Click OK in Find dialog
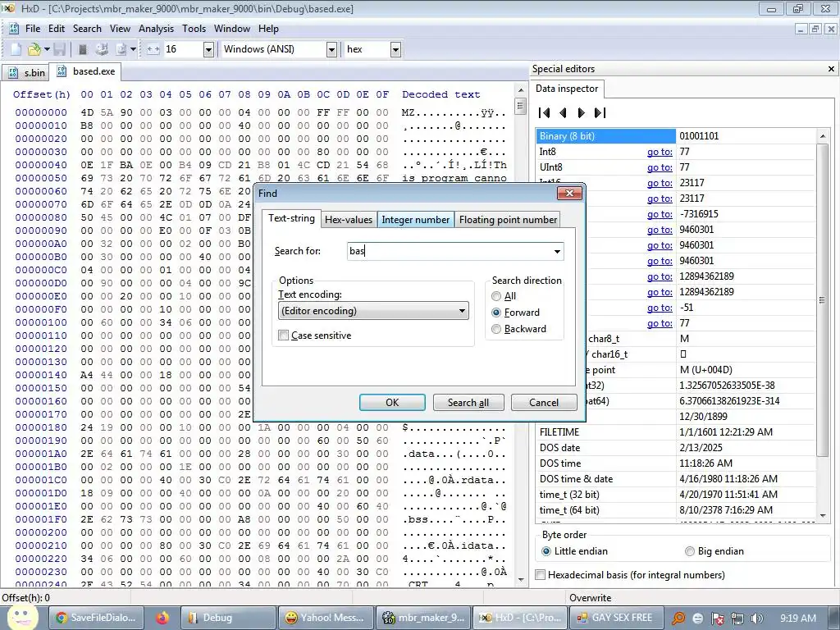This screenshot has height=630, width=840. (x=392, y=402)
